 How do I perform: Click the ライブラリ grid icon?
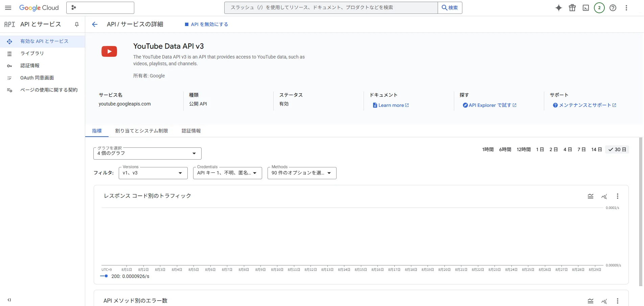point(9,53)
